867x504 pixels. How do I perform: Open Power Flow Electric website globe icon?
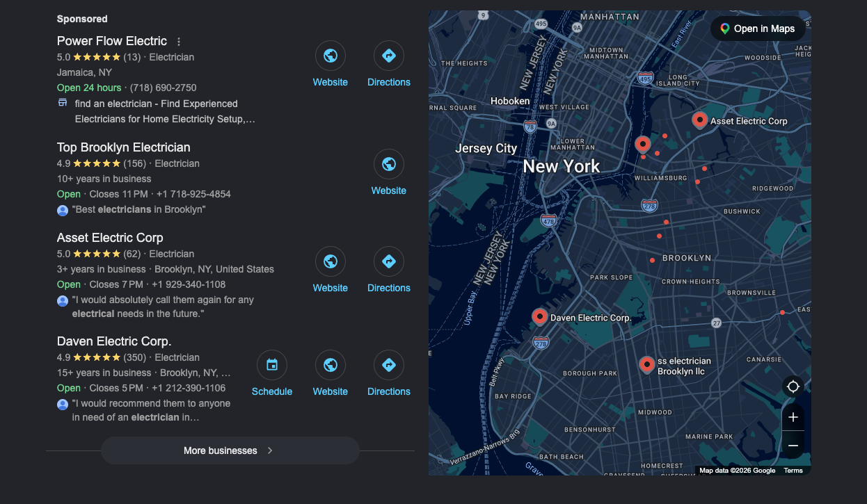(331, 56)
